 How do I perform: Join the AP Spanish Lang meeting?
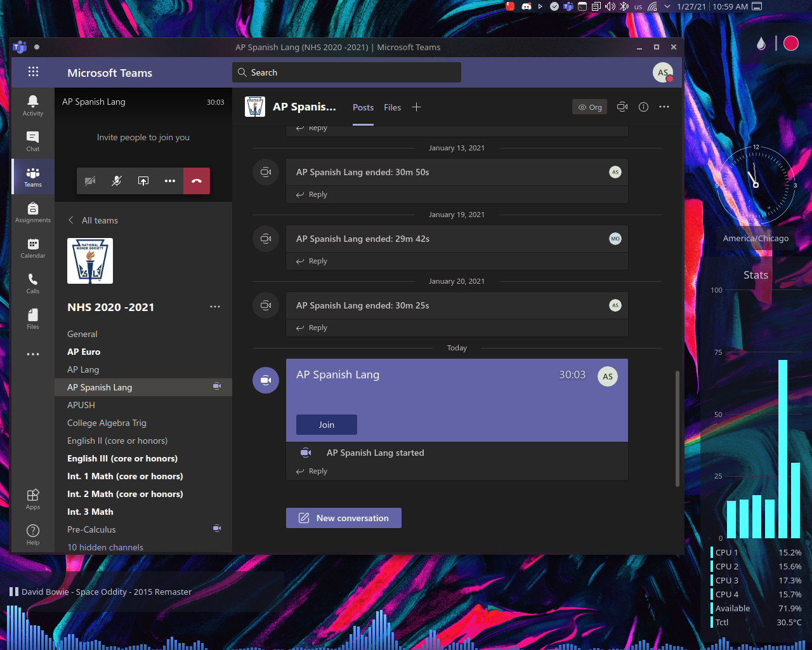coord(327,425)
